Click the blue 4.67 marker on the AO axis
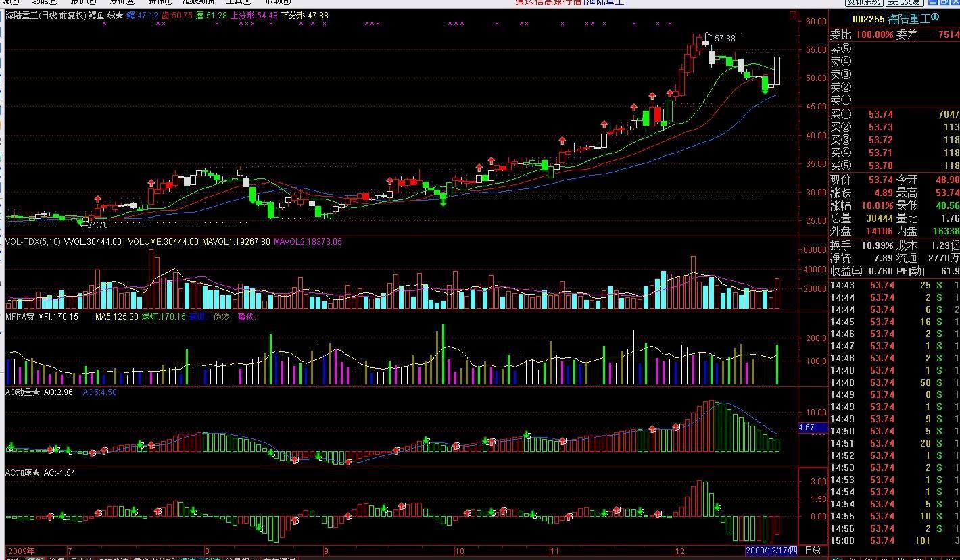This screenshot has height=560, width=960. pos(811,428)
